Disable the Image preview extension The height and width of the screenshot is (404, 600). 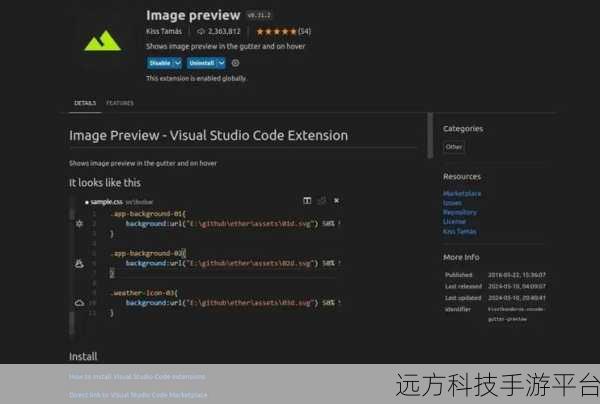160,63
